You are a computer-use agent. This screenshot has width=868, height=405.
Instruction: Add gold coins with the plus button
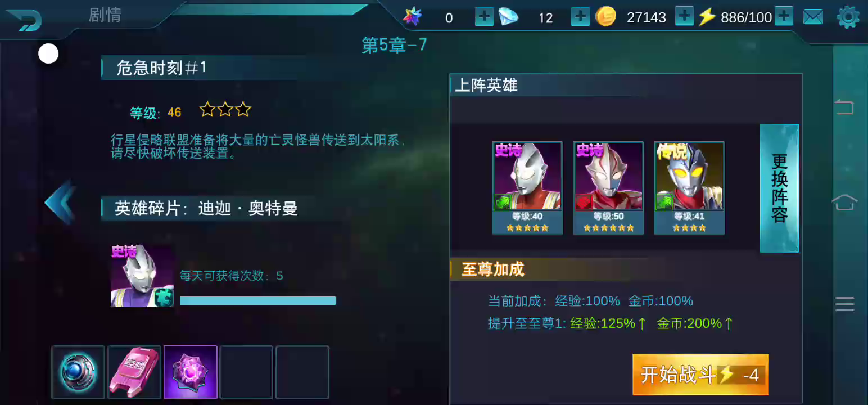684,17
